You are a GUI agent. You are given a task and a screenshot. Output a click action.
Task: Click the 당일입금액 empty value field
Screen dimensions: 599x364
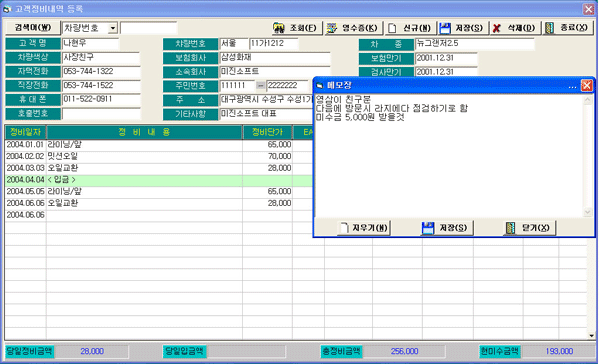tap(246, 351)
